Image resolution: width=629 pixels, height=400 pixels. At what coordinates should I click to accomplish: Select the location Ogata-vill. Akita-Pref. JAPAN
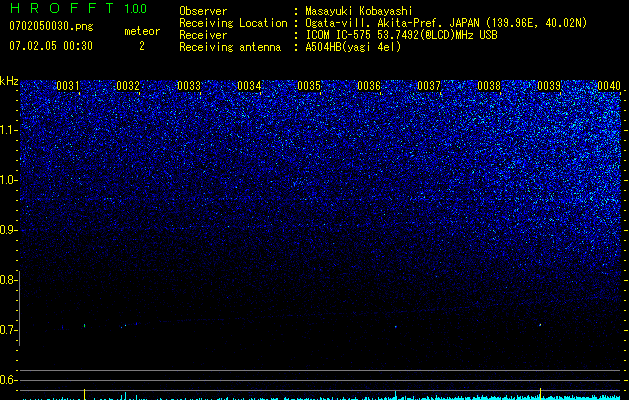tap(392, 23)
